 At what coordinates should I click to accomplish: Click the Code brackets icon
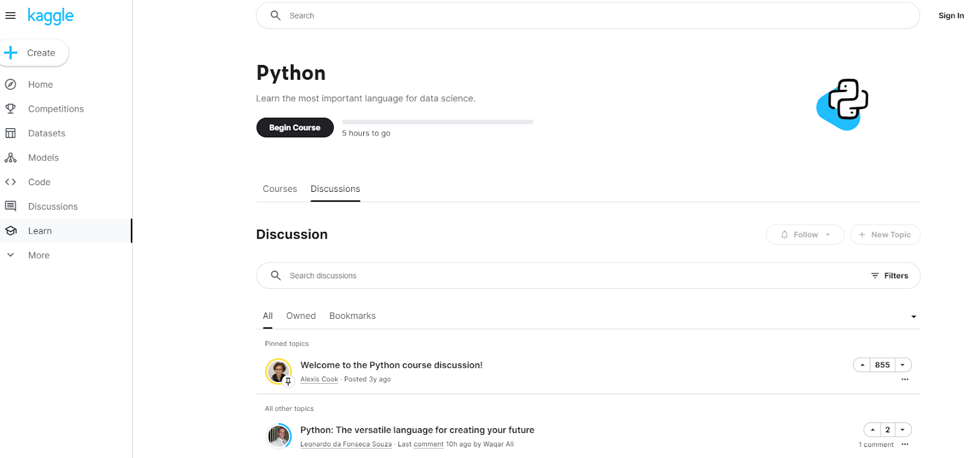10,182
